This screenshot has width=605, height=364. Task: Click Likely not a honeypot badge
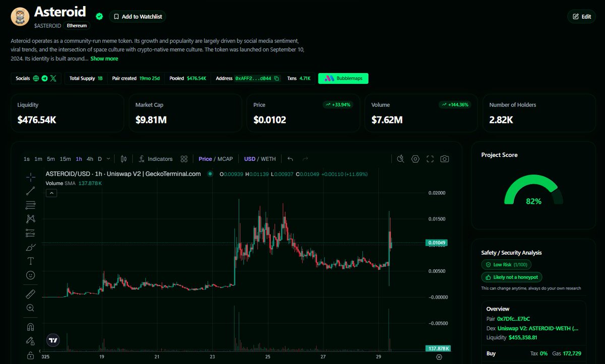[x=512, y=277]
